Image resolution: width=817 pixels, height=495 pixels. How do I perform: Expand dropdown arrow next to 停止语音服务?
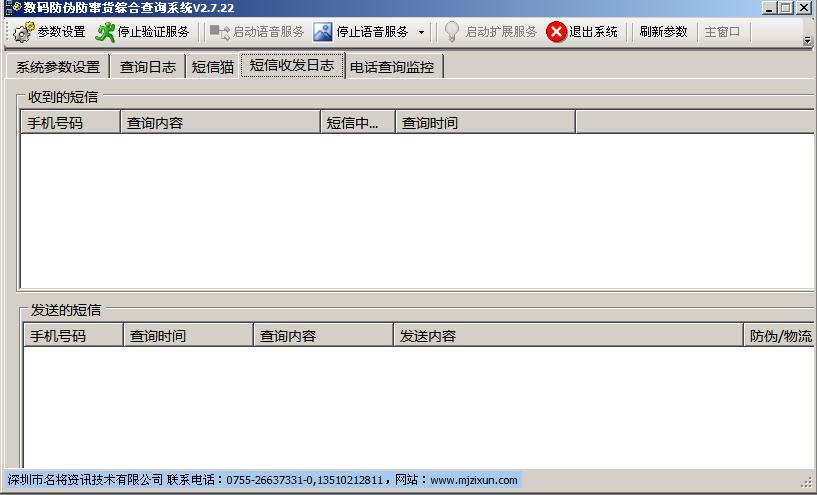421,32
